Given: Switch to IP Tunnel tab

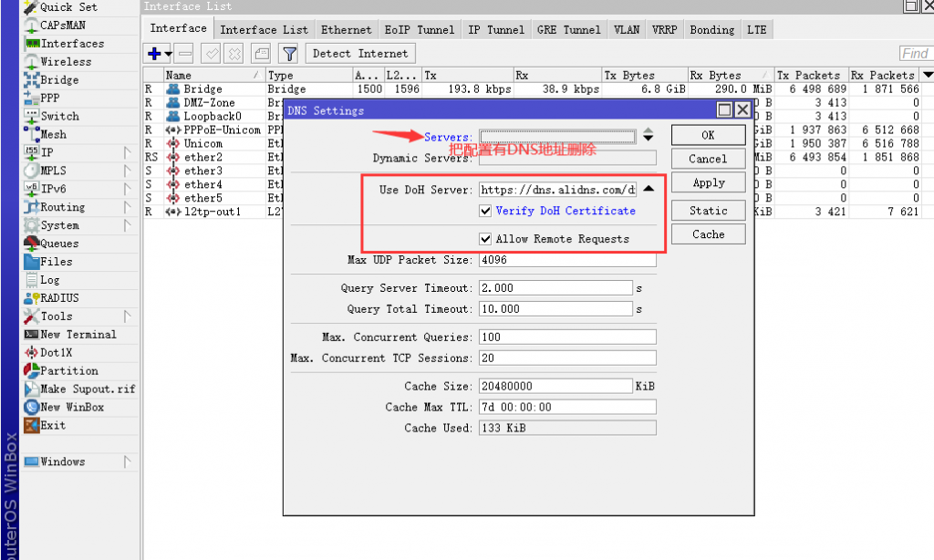Looking at the screenshot, I should coord(495,30).
